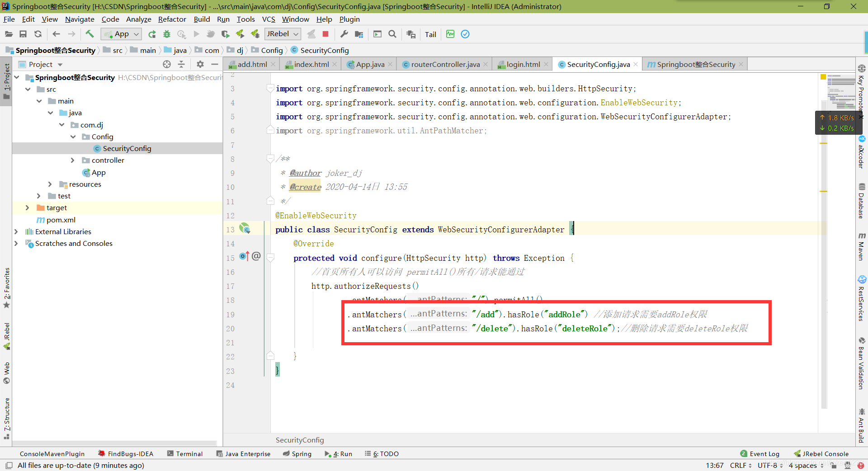Expand the controller folder in project tree

(72, 160)
